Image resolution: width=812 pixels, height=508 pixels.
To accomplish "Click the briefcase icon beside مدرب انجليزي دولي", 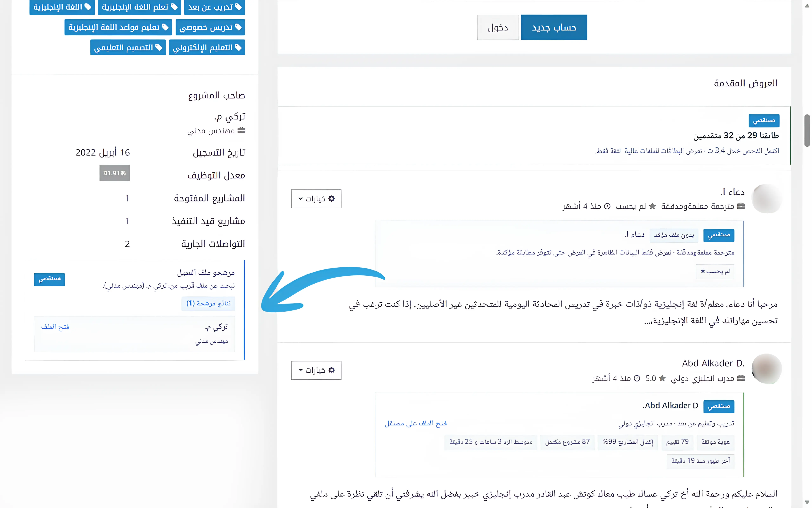I will pos(741,378).
